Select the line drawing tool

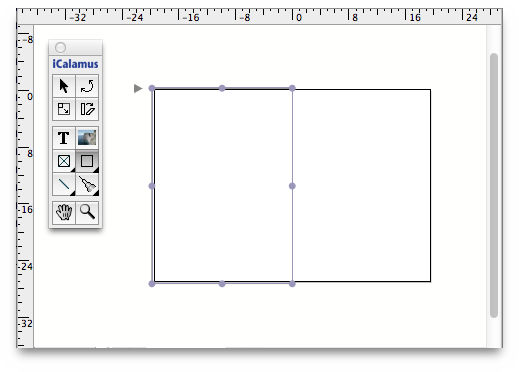click(x=64, y=184)
